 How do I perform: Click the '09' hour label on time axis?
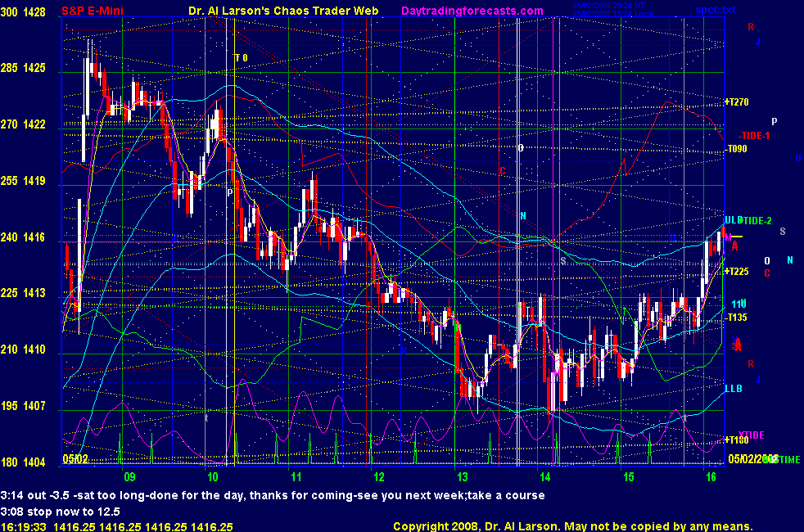129,477
